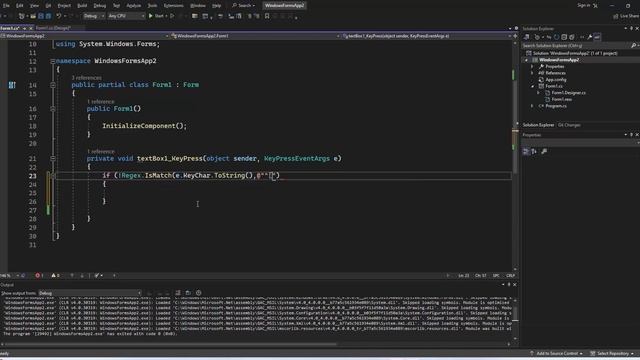Click Property Pages wrench icon in Properties
640x360 pixels.
click(x=544, y=151)
